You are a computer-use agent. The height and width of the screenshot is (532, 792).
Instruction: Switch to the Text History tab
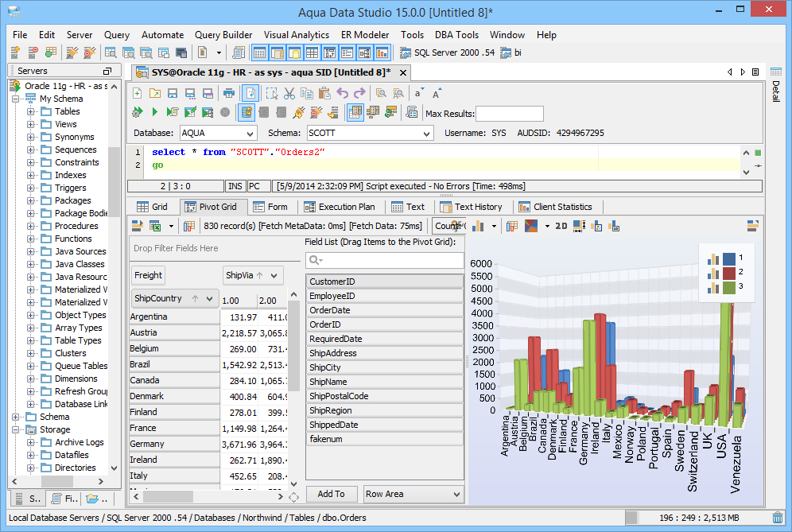click(472, 207)
